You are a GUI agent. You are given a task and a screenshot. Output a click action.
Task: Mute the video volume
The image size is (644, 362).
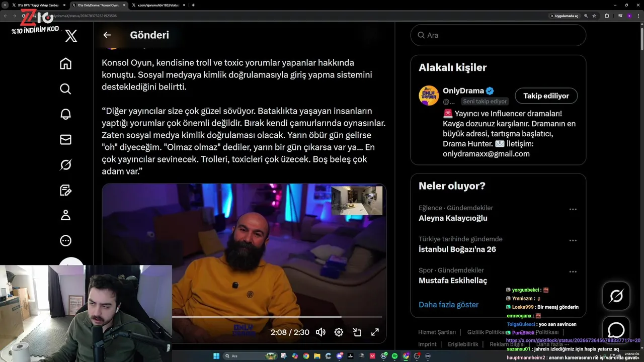[x=320, y=332]
